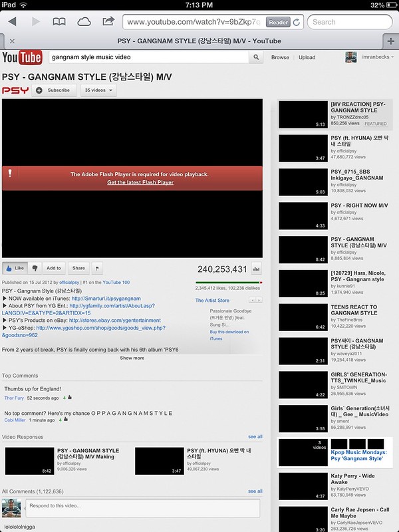Expand description with Show more
The image size is (399, 532).
(132, 358)
